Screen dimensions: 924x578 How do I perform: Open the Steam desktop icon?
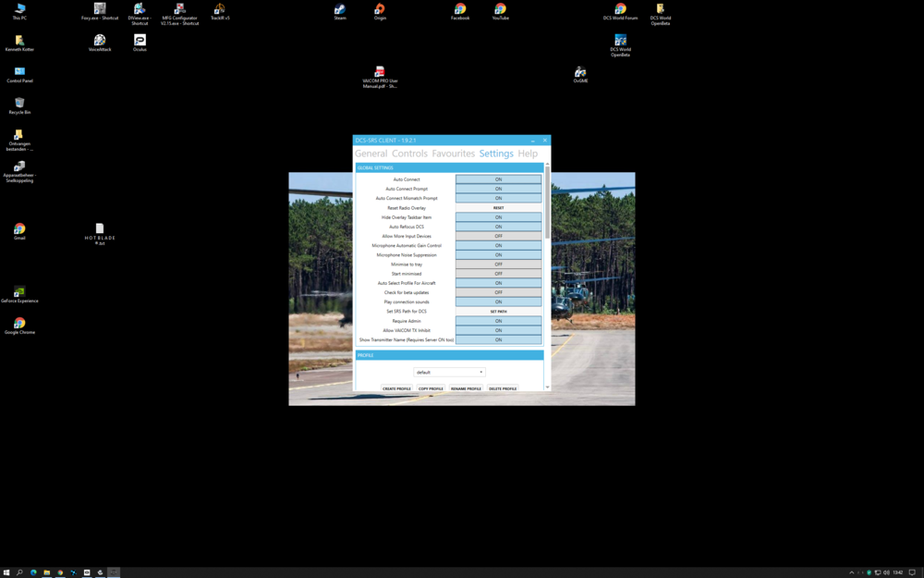pos(339,10)
